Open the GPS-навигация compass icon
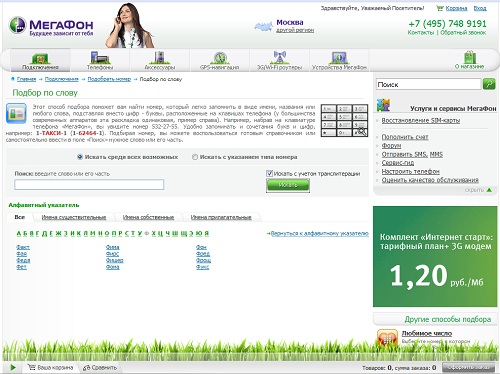Viewport: 500px width, 374px height. click(220, 58)
